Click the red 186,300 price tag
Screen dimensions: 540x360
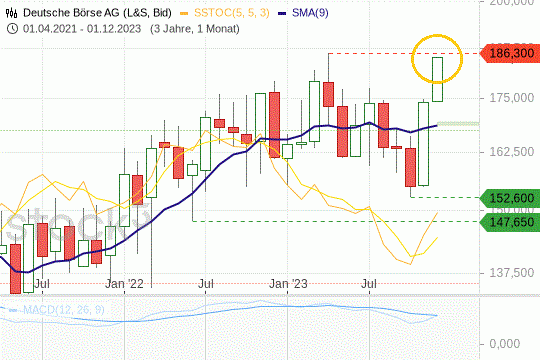click(x=510, y=53)
